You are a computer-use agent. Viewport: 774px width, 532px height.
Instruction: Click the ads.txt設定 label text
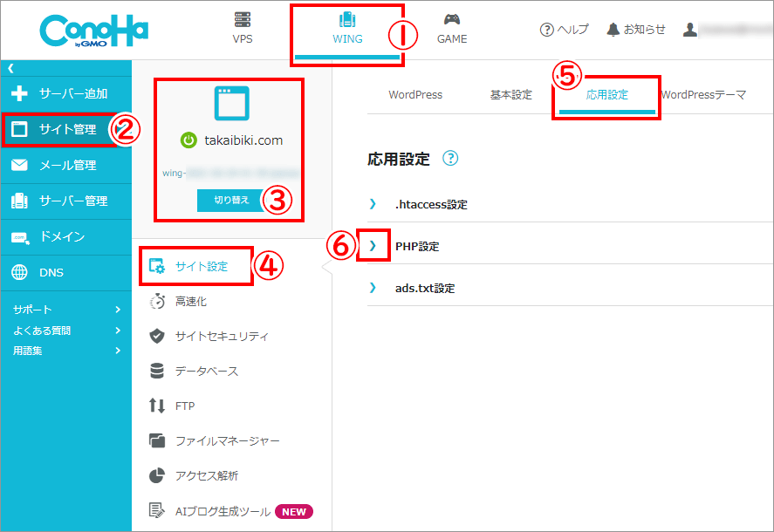tap(425, 288)
